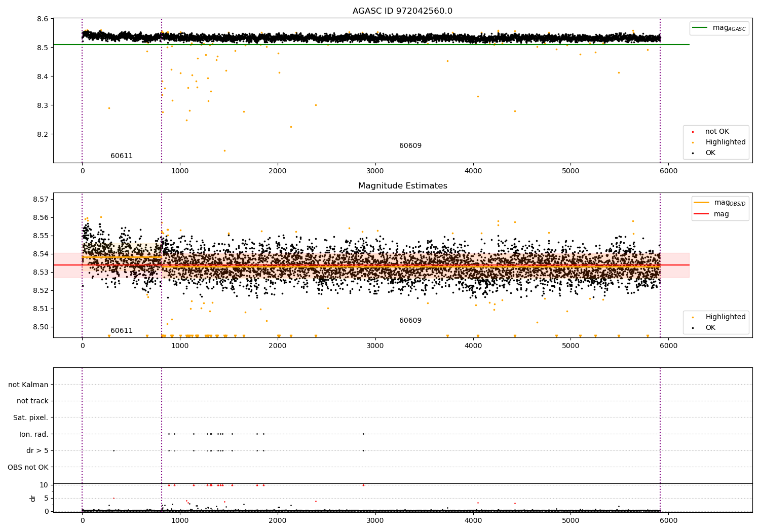This screenshot has width=760, height=532.
Task: Click the 8.3 tick on top y-axis
Action: click(x=43, y=105)
